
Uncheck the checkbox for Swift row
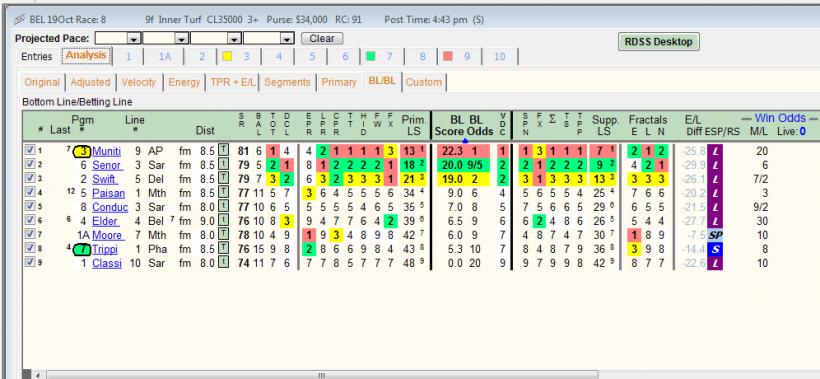[30, 178]
